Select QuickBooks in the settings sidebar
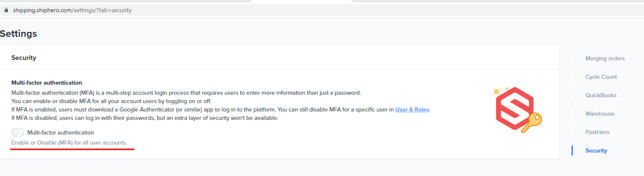This screenshot has height=176, width=644. click(601, 95)
